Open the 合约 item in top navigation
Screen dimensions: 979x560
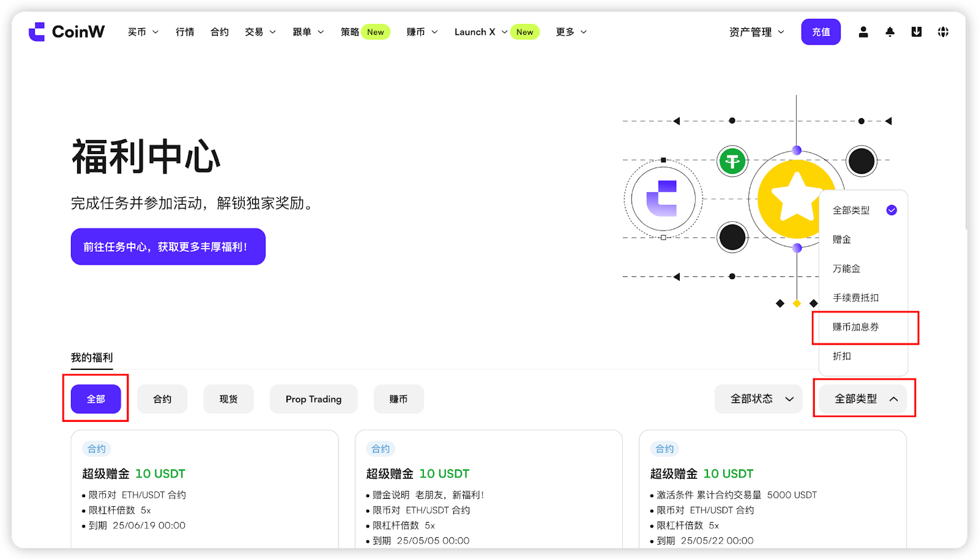pos(220,32)
